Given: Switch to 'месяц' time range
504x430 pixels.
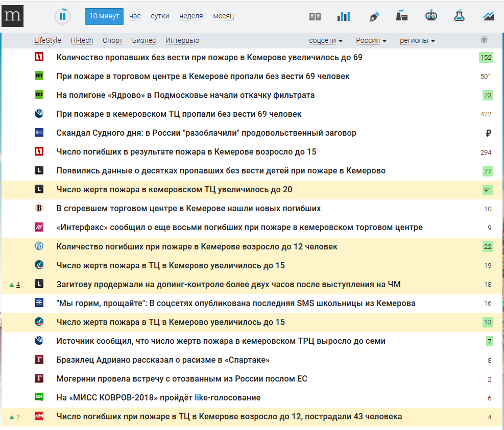Looking at the screenshot, I should tap(223, 16).
